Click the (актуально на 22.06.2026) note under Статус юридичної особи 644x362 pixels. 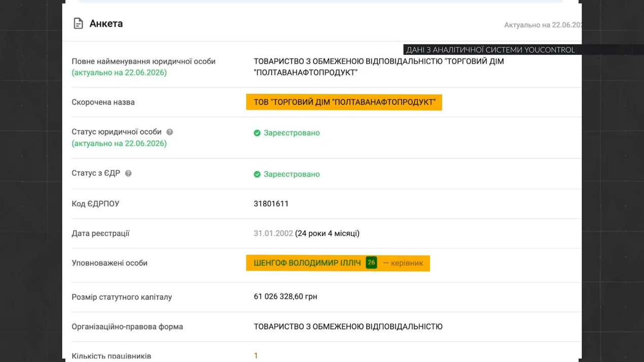[119, 143]
